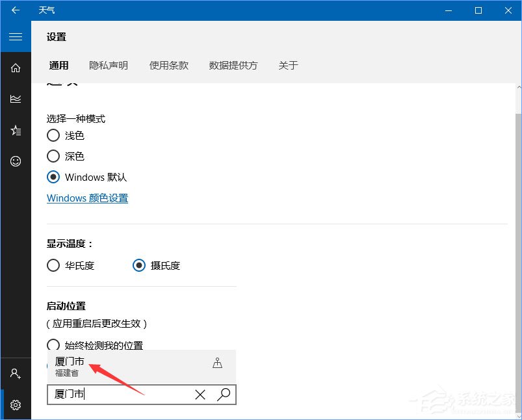This screenshot has width=522, height=420.
Task: Start search with the magnifier icon
Action: [224, 395]
